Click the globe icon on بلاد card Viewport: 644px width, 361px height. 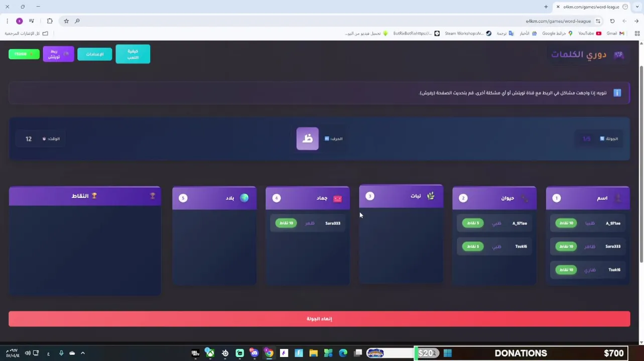tap(244, 198)
